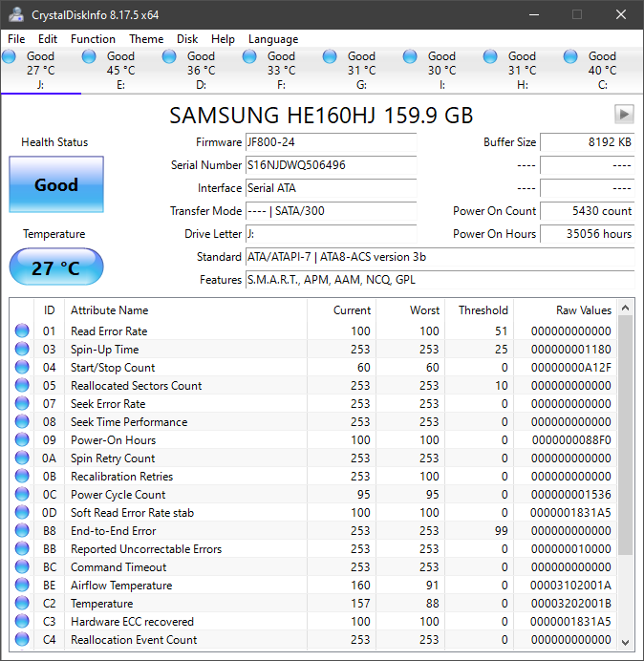This screenshot has width=644, height=661.
Task: Select the E: disk status orb
Action: [x=89, y=56]
